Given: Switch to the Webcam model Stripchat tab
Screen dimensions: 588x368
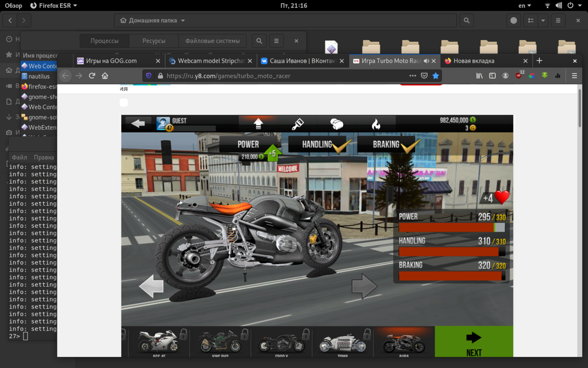Looking at the screenshot, I should [211, 61].
